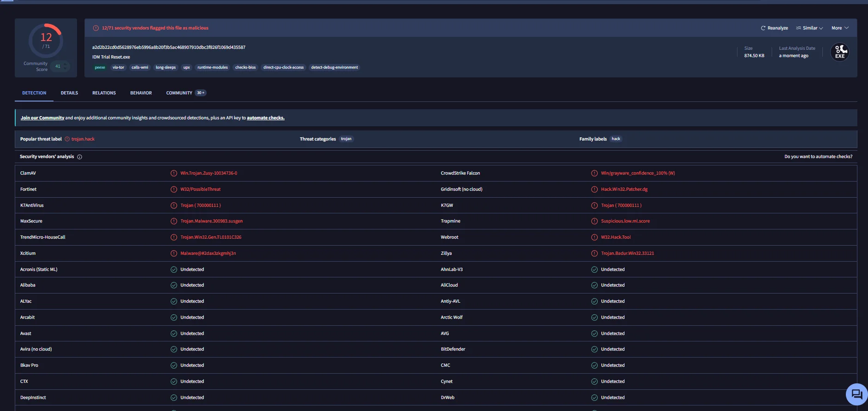Click the Reanalyze button label

coord(778,28)
